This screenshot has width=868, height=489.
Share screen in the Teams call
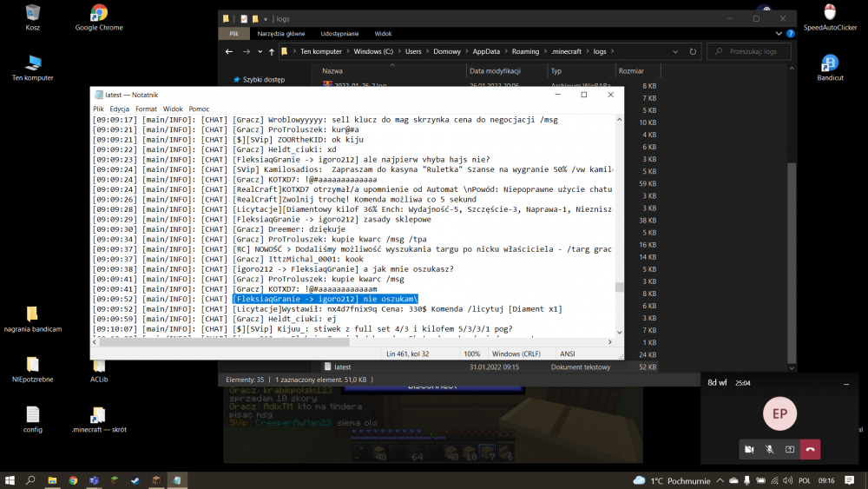coord(790,449)
